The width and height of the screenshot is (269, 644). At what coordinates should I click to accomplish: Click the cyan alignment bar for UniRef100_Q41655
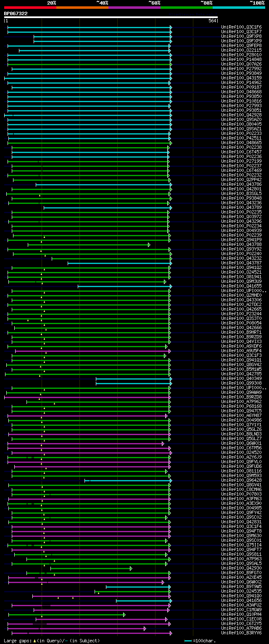click(x=125, y=286)
